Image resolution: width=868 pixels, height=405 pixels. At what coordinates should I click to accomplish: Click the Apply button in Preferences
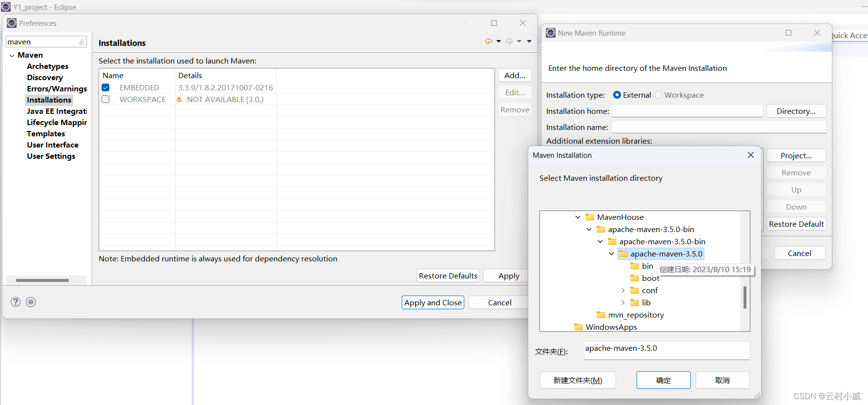pyautogui.click(x=506, y=276)
